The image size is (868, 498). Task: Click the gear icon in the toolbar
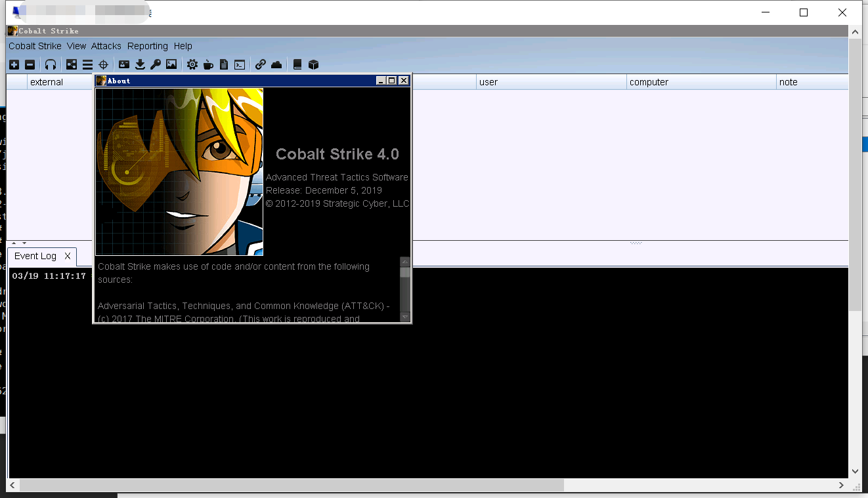(x=192, y=64)
